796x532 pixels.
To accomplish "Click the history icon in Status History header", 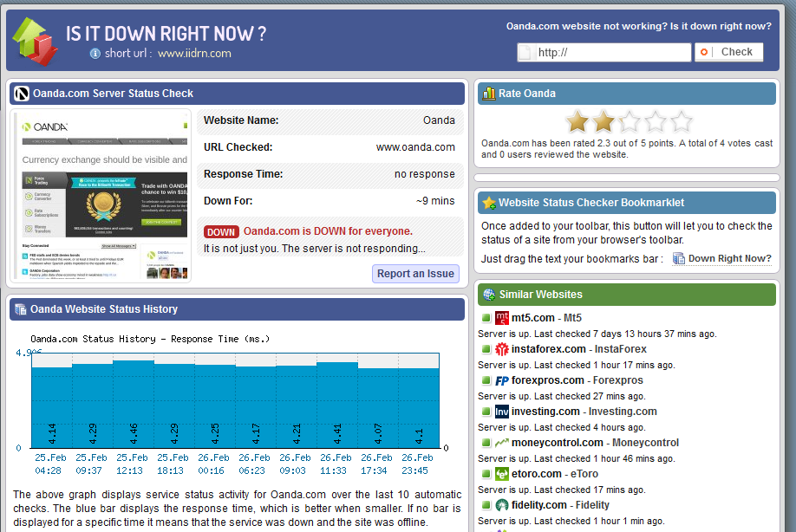I will [x=20, y=309].
